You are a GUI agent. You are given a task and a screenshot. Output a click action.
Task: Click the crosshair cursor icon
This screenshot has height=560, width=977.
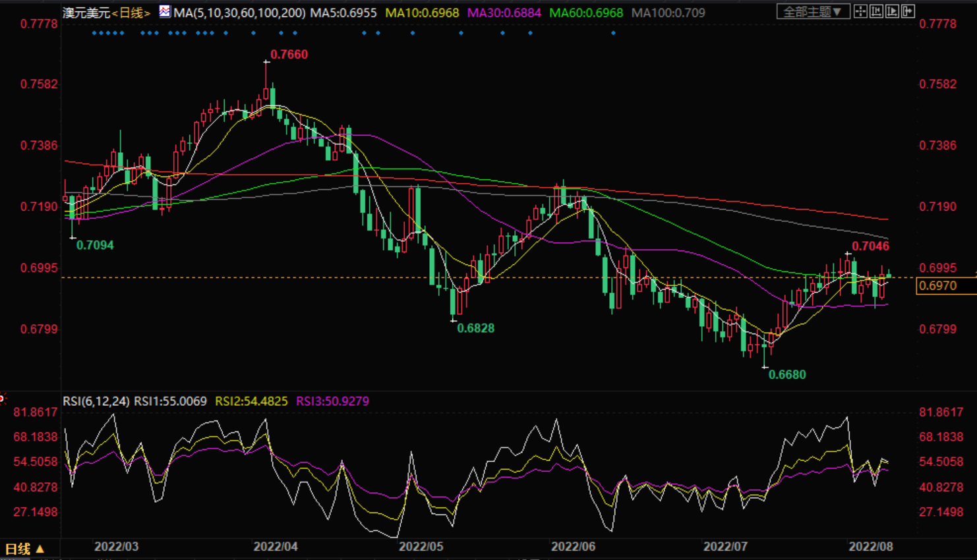(860, 12)
